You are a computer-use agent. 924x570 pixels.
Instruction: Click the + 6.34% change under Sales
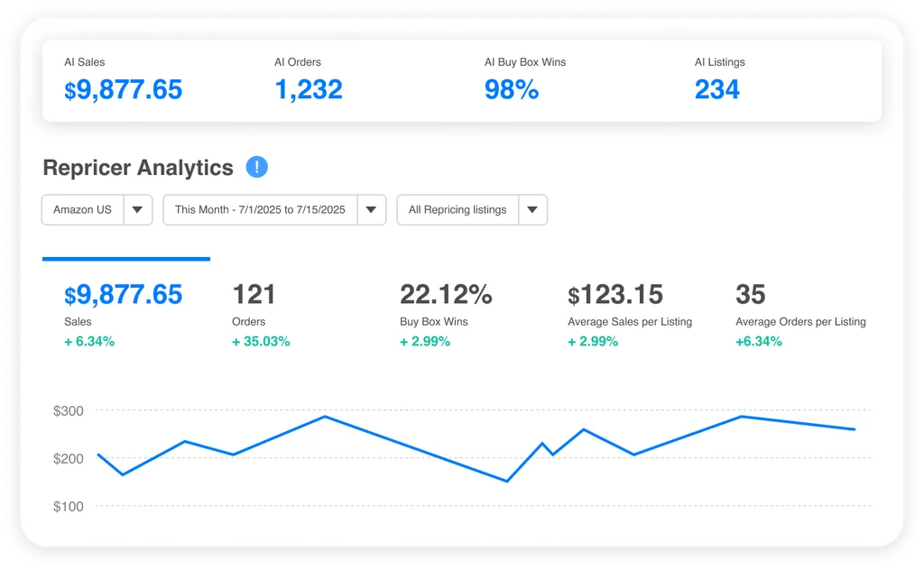click(x=89, y=342)
